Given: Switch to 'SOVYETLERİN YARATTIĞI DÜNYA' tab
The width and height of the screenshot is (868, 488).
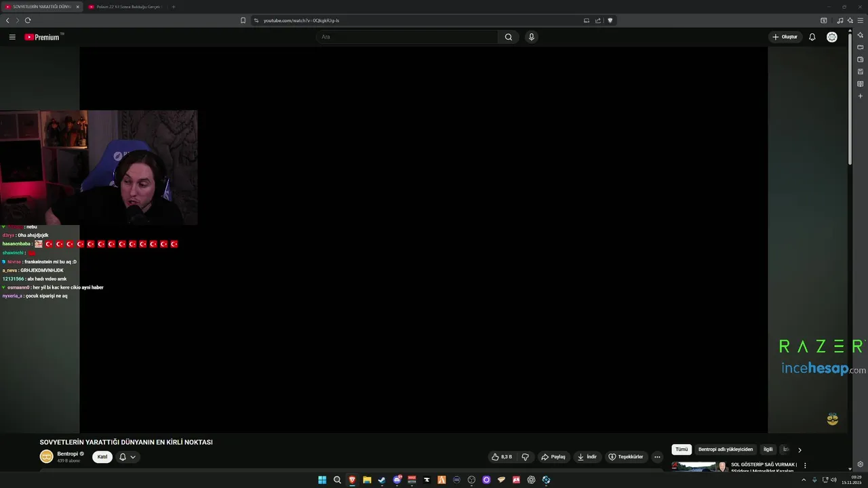Looking at the screenshot, I should click(42, 7).
